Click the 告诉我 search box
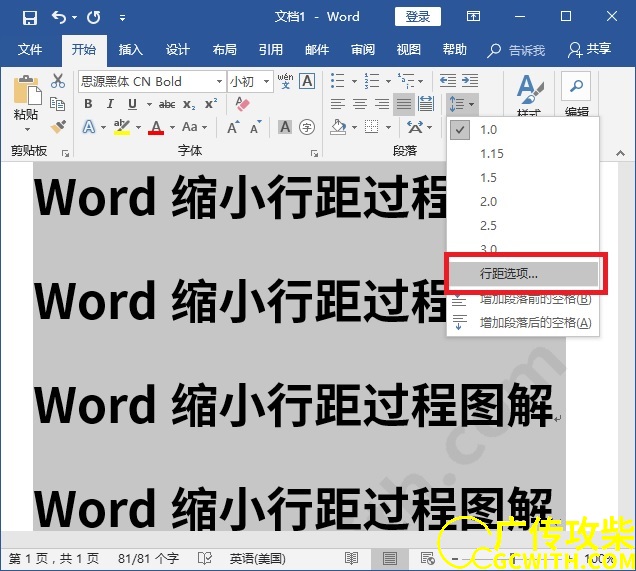 point(516,50)
